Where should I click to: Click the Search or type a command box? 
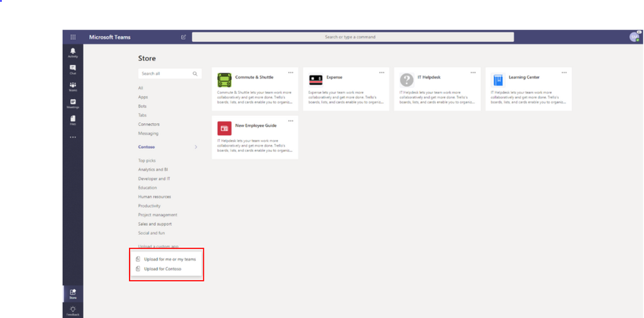353,37
